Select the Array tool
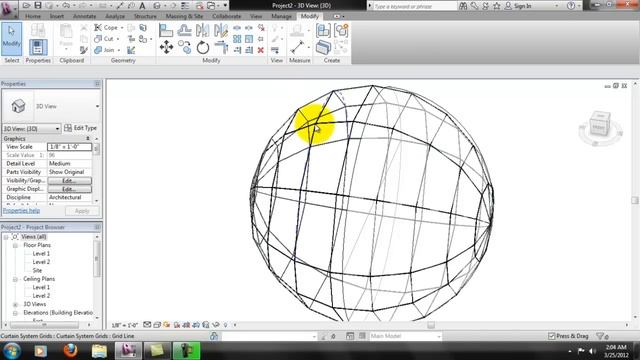Image resolution: width=640 pixels, height=360 pixels. tap(237, 39)
